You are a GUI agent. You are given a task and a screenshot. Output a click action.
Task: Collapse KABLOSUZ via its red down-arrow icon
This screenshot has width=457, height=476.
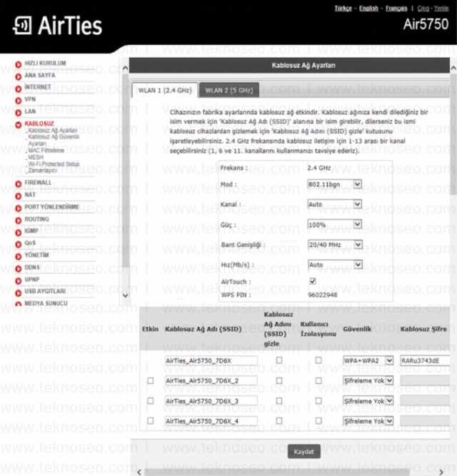pos(19,125)
